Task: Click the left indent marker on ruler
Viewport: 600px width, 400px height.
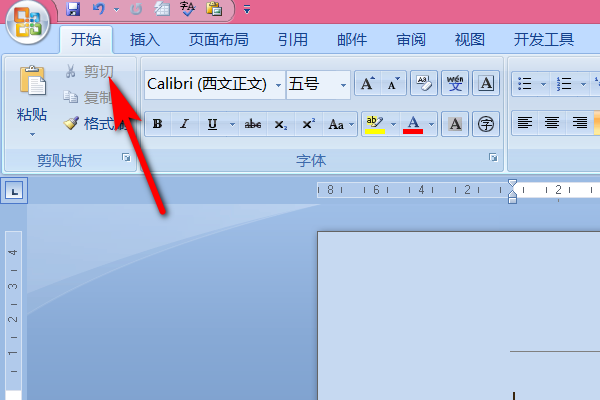Action: click(x=512, y=200)
